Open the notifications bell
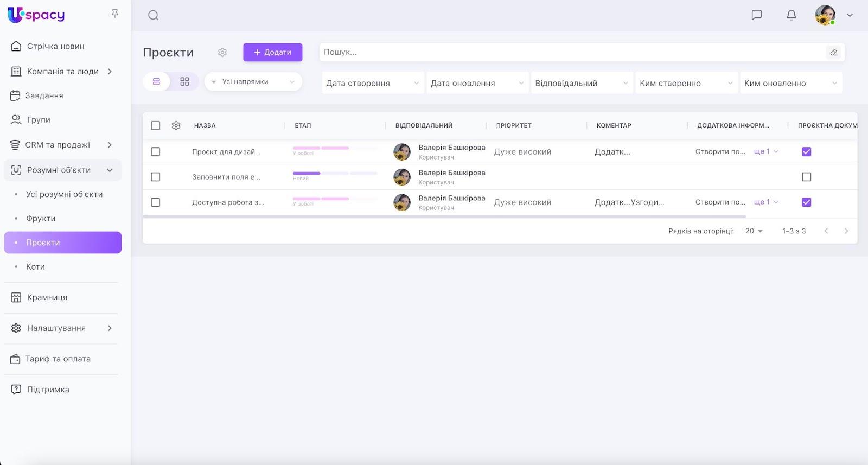This screenshot has width=868, height=465. click(791, 15)
